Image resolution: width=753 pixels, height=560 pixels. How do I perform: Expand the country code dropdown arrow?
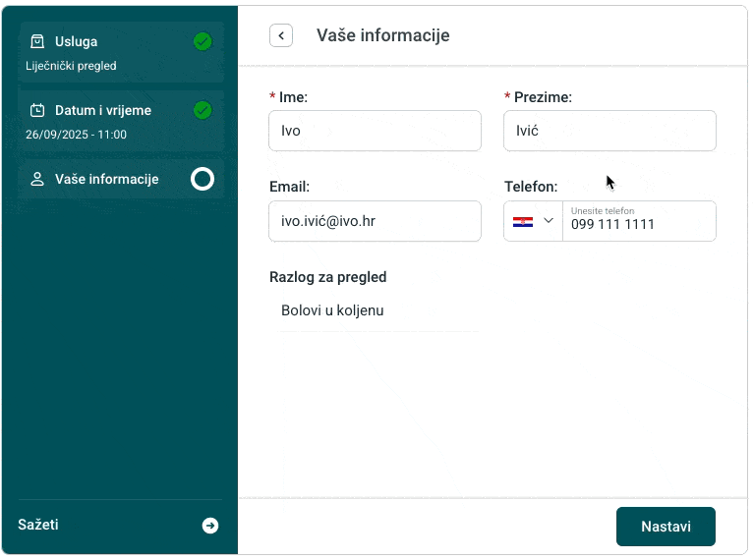point(549,221)
